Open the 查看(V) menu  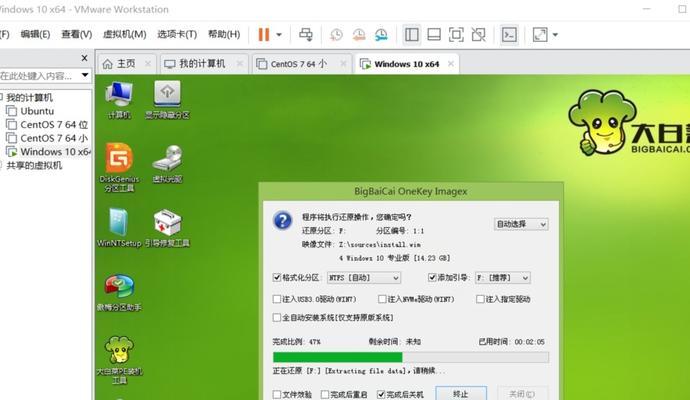tap(77, 34)
